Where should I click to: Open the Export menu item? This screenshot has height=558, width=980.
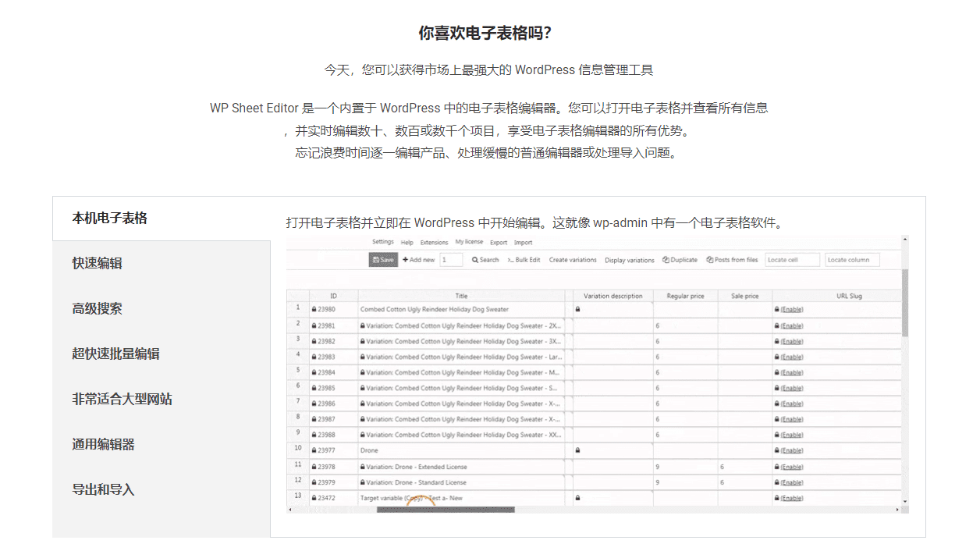(x=499, y=243)
